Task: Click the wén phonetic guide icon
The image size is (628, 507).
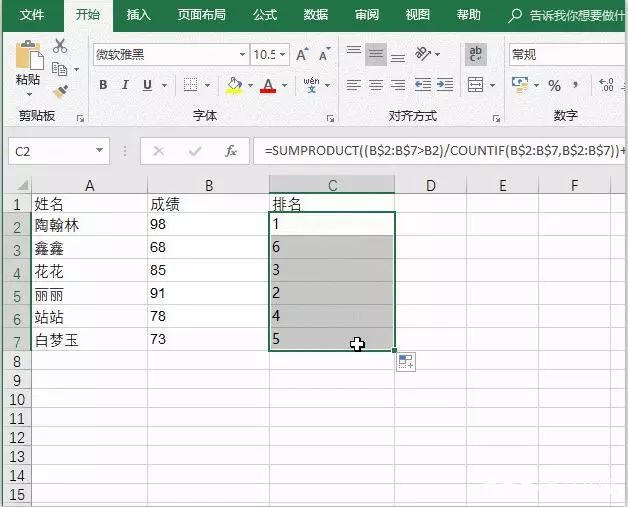Action: (x=311, y=84)
